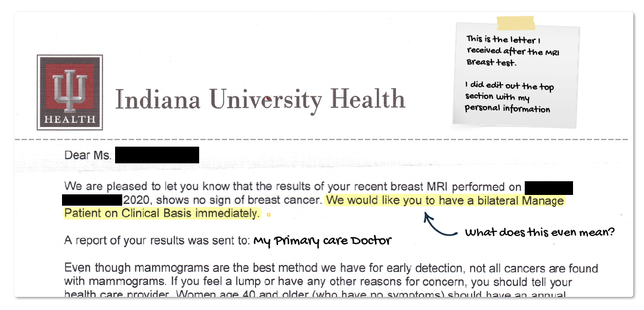Viewport: 644px width, 310px height.
Task: Click the redacted box before '2020'
Action: pos(92,200)
